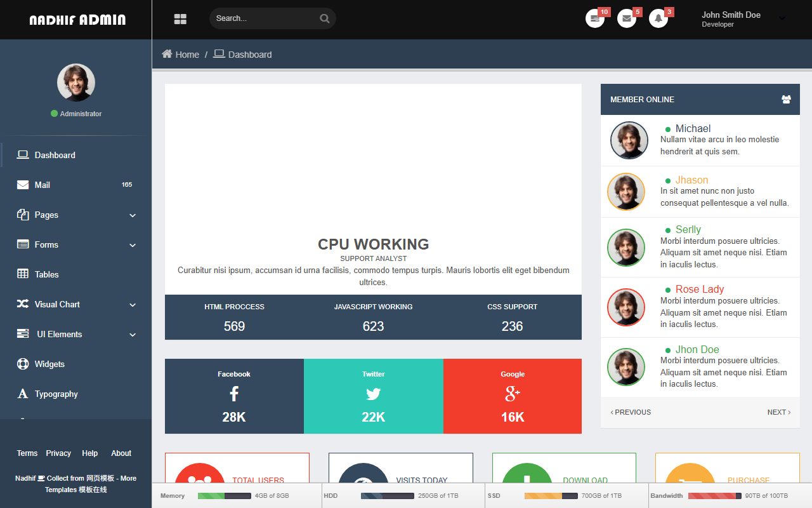Click the Google Plus icon
Viewport: 812px width, 508px height.
pos(513,394)
